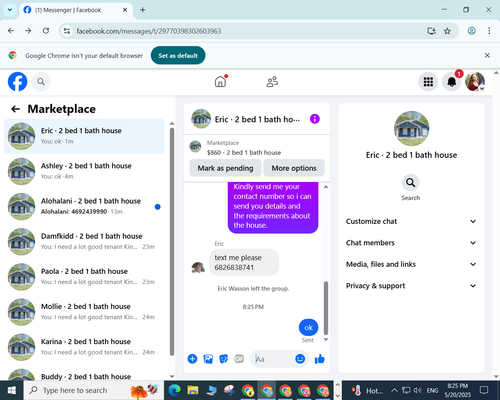Open Chrome profile icon
Viewport: 500px width, 400px height.
[x=471, y=31]
